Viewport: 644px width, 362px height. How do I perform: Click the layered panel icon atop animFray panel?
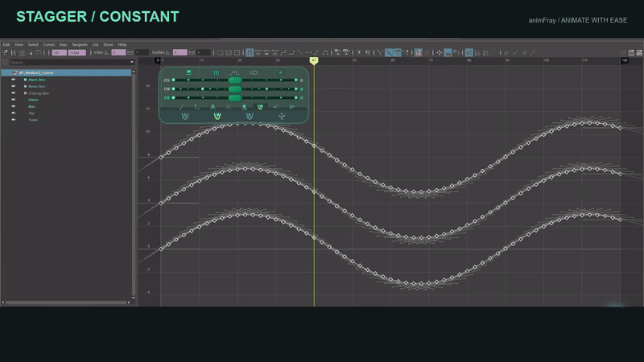(188, 72)
